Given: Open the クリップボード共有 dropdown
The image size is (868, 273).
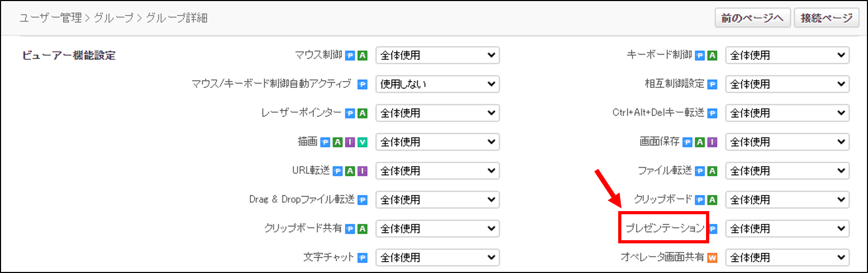Looking at the screenshot, I should tap(438, 229).
